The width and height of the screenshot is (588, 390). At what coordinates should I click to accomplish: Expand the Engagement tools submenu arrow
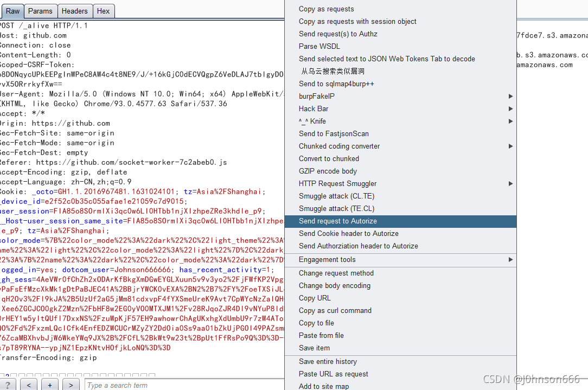510,259
